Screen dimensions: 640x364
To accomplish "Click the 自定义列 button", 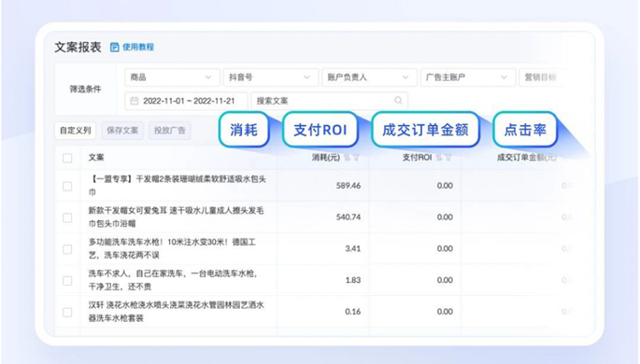I will [x=76, y=131].
